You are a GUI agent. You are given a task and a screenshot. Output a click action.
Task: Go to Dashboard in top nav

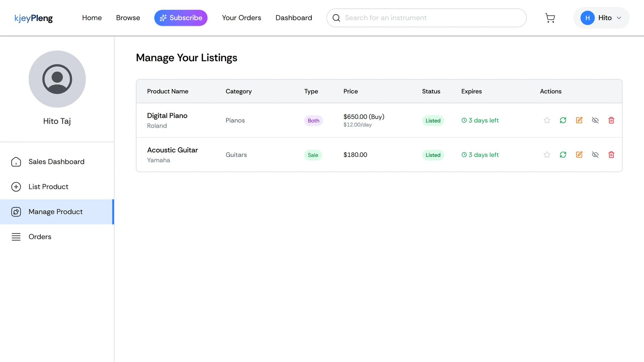point(294,18)
